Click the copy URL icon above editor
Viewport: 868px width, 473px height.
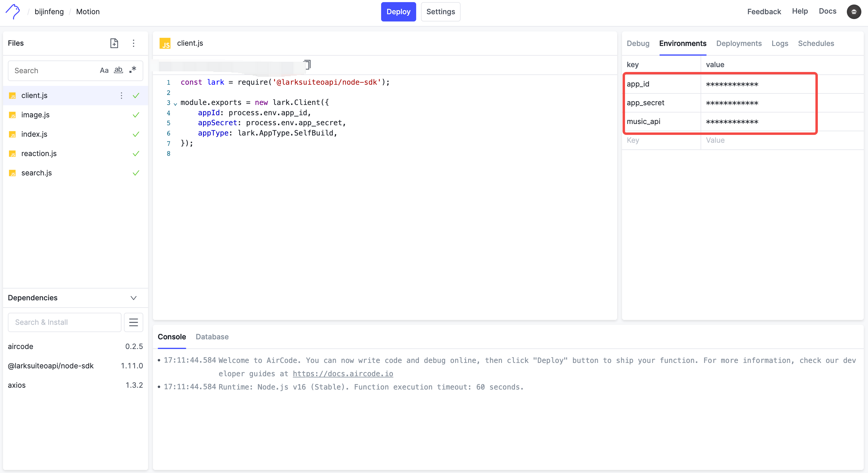point(307,64)
